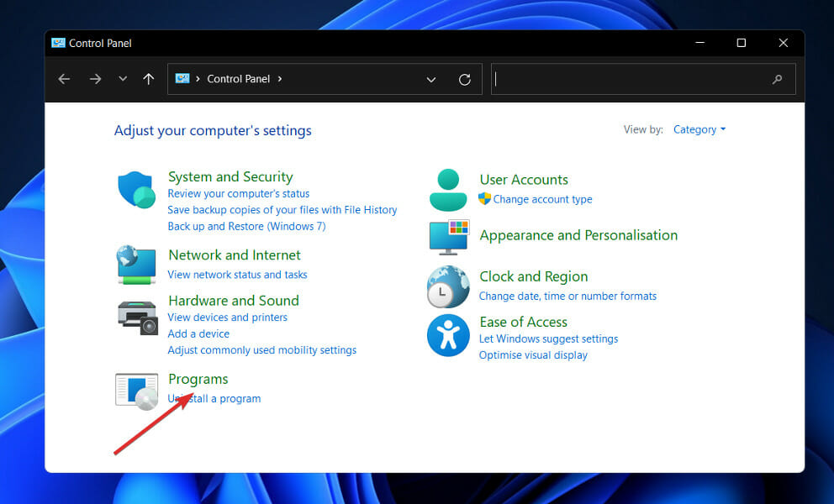The image size is (834, 504).
Task: Open the System and Security shield icon
Action: [136, 189]
